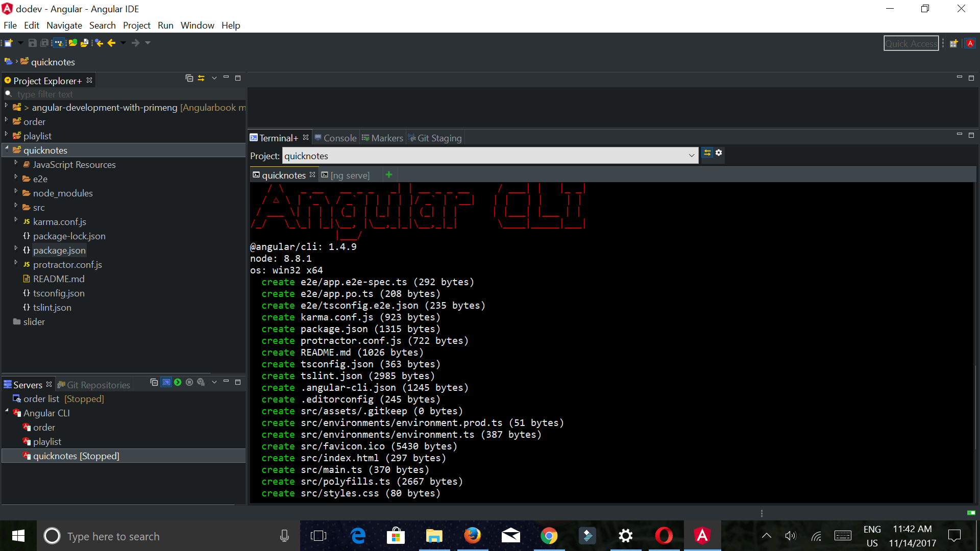Select the Save icon in the toolbar

32,43
